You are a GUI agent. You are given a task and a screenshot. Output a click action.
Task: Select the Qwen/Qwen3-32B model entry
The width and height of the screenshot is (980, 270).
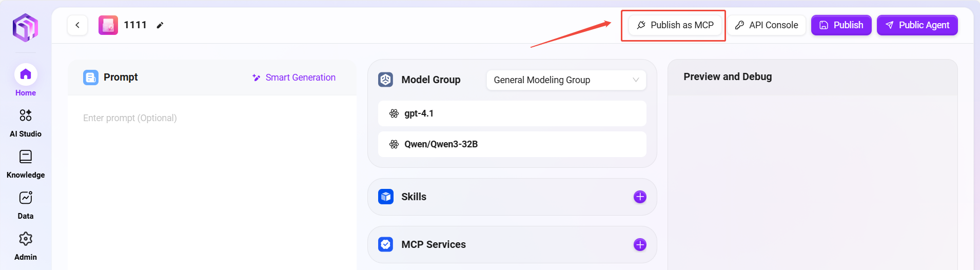[x=512, y=144]
